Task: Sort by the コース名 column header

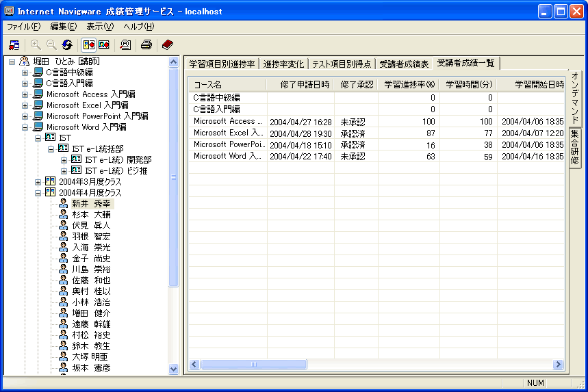Action: point(228,85)
